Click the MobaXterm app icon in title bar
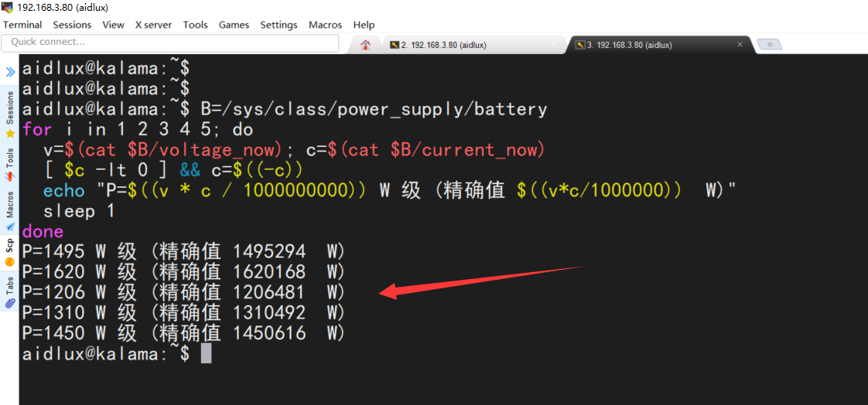 (7, 8)
